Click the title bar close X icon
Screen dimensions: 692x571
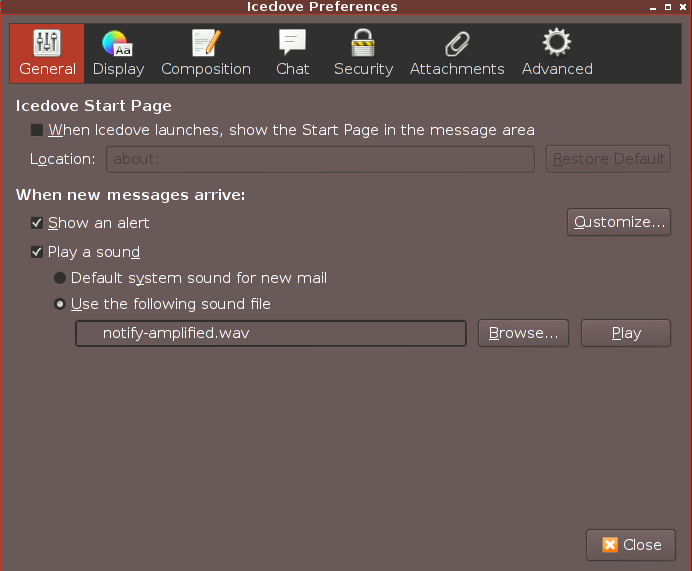[683, 7]
